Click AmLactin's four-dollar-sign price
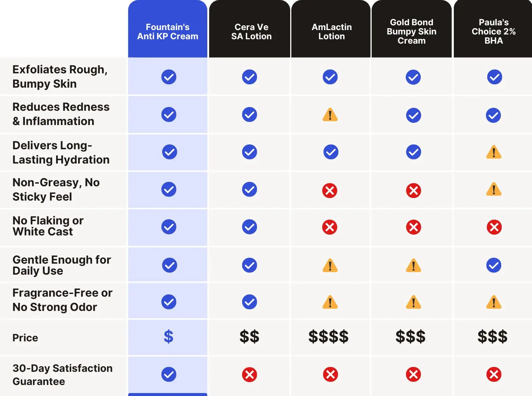Screen dimensions: 532x396 coord(328,337)
